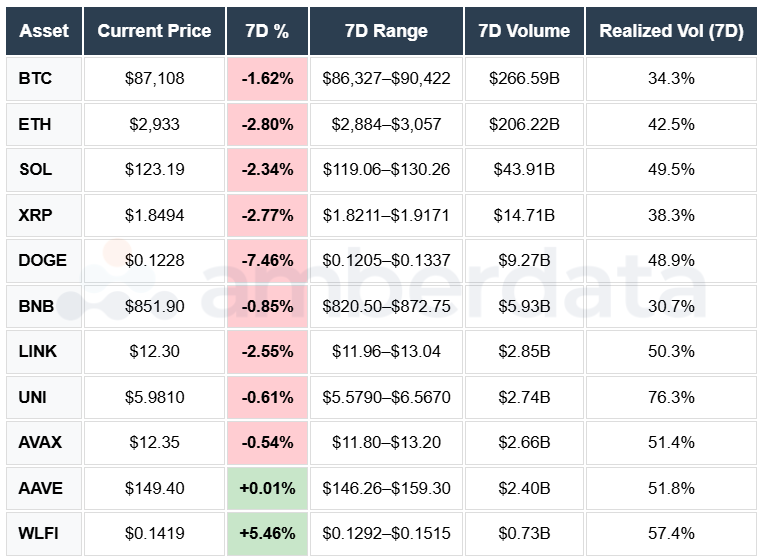
Task: Sort by the Current Price header
Action: 154,31
